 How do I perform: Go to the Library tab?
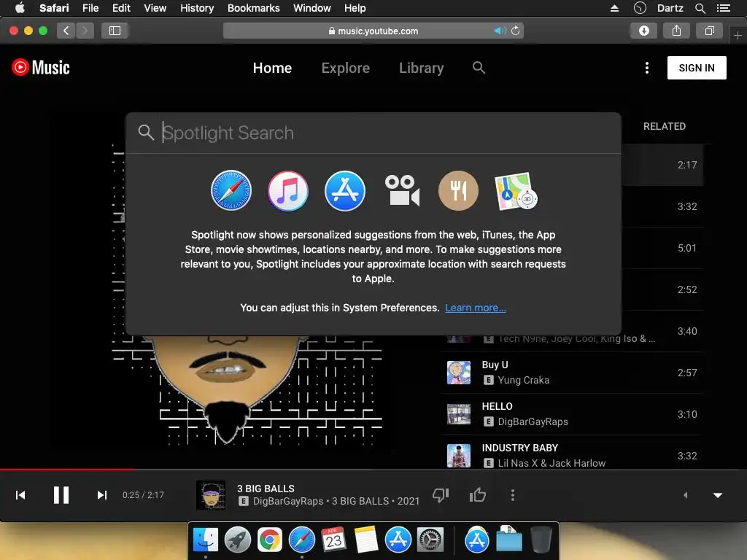pyautogui.click(x=421, y=68)
